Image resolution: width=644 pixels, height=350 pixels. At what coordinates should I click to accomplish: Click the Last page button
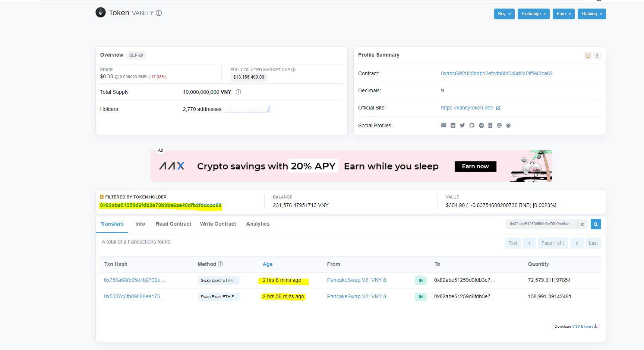[593, 243]
